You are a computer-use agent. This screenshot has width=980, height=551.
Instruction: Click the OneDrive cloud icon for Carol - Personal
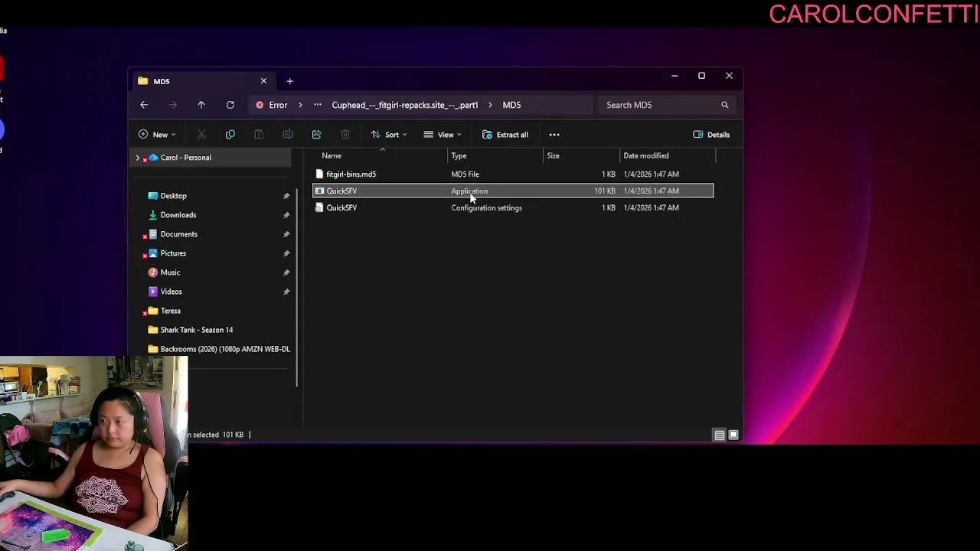click(x=153, y=158)
